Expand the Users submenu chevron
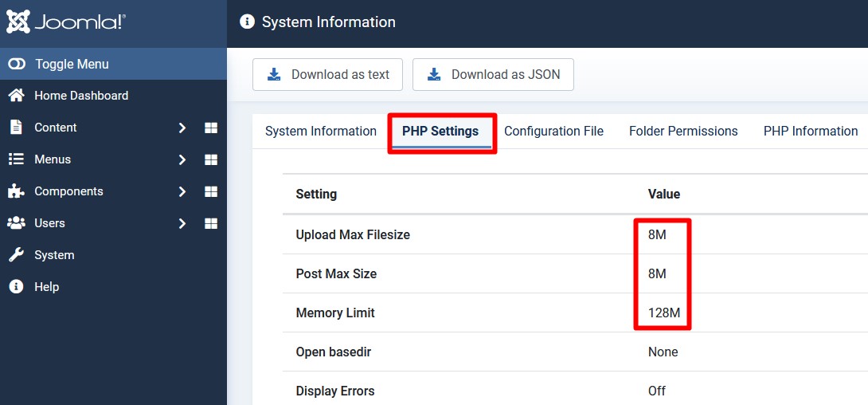This screenshot has width=868, height=405. pyautogui.click(x=182, y=224)
